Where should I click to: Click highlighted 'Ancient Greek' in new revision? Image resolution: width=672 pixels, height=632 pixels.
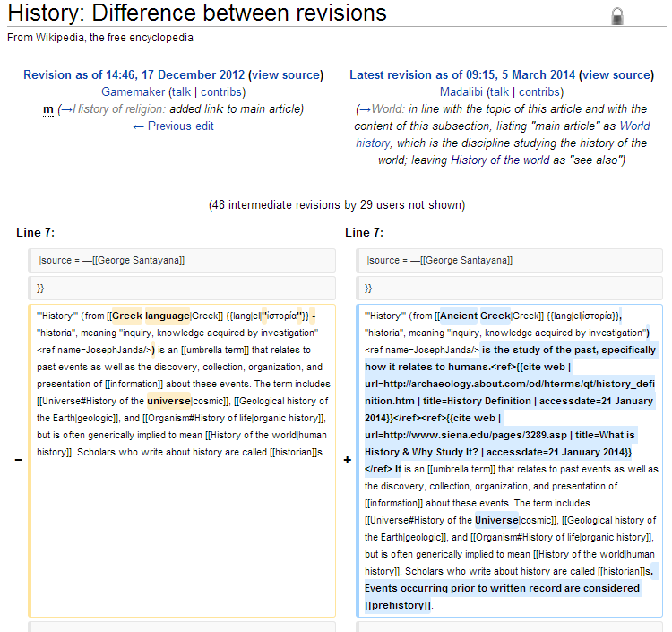(475, 316)
